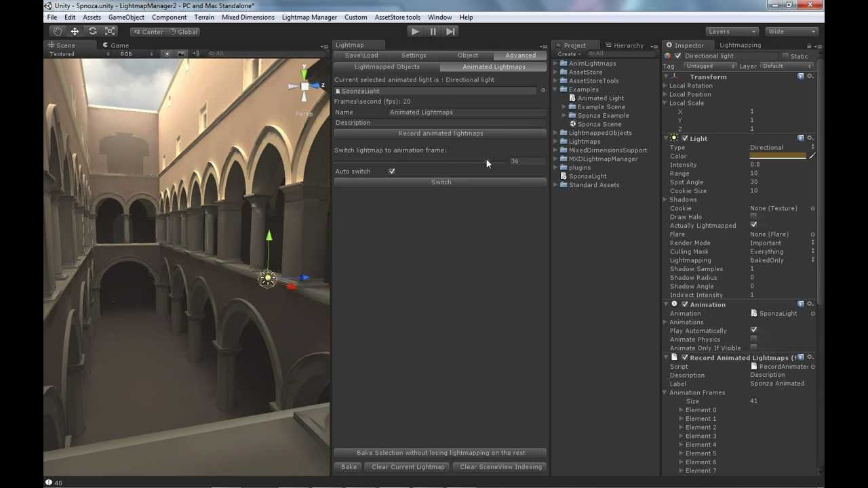Select the Hand tool in the toolbar
The width and height of the screenshot is (868, 488).
(58, 31)
